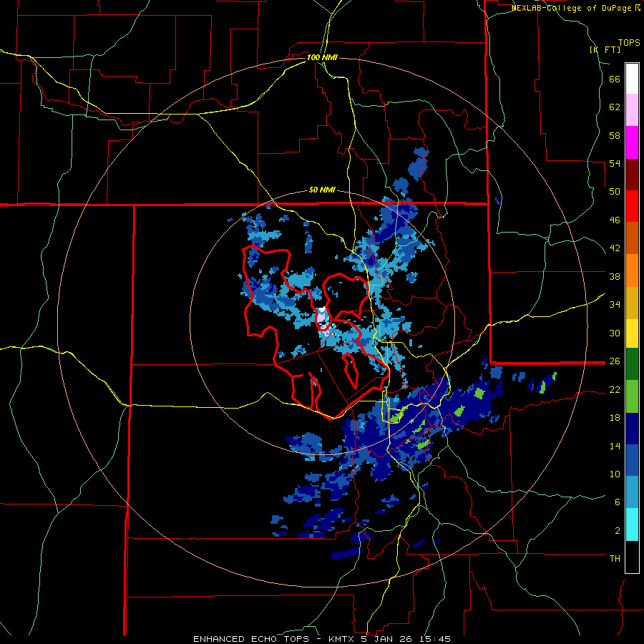Click the dark green 22-26 kft legend color
This screenshot has height=644, width=644.
coord(632,364)
